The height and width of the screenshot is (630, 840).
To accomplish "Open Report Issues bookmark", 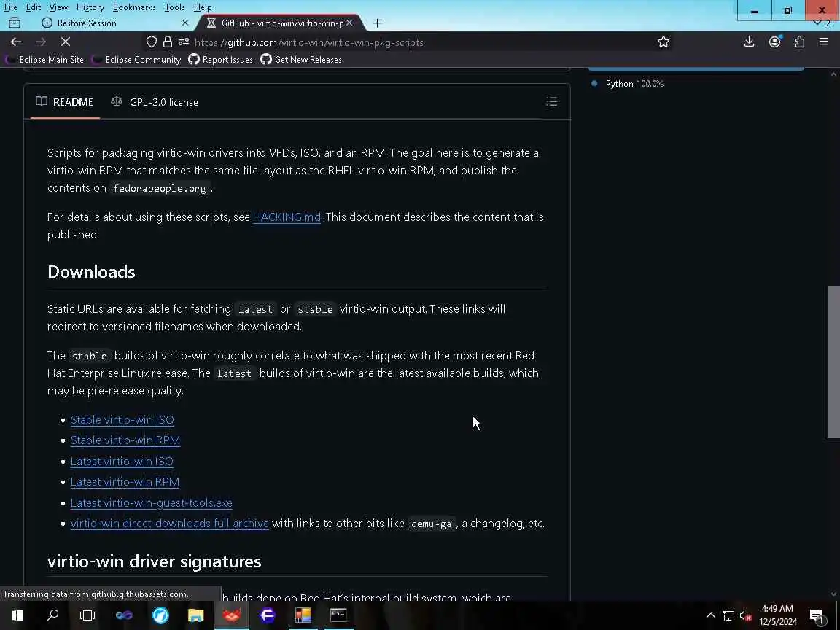I will click(221, 60).
